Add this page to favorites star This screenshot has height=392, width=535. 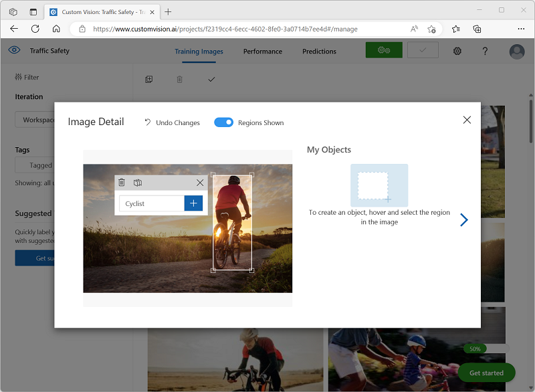pos(431,29)
